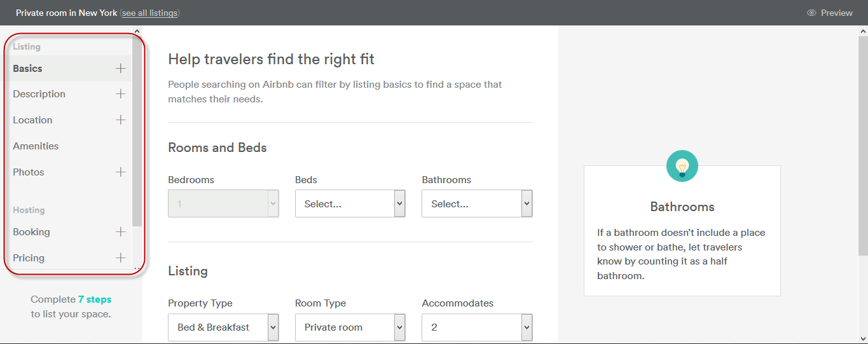Click the plus icon next to Basics
868x344 pixels.
[x=121, y=69]
